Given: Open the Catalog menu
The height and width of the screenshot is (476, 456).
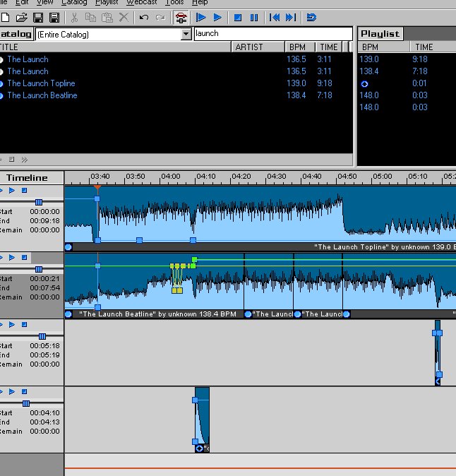Looking at the screenshot, I should click(x=74, y=2).
